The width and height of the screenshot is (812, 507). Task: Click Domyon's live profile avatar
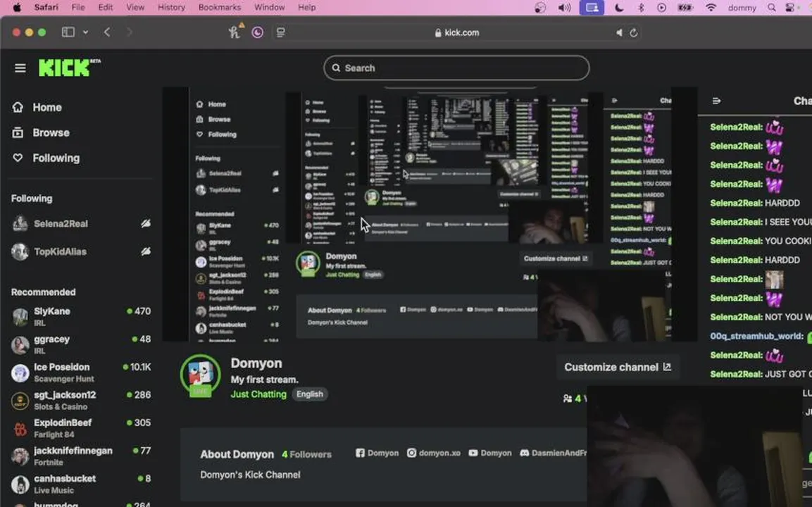(201, 375)
